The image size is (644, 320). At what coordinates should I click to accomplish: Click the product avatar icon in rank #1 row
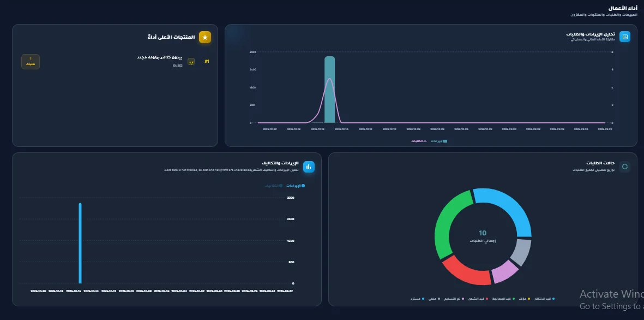(x=191, y=61)
